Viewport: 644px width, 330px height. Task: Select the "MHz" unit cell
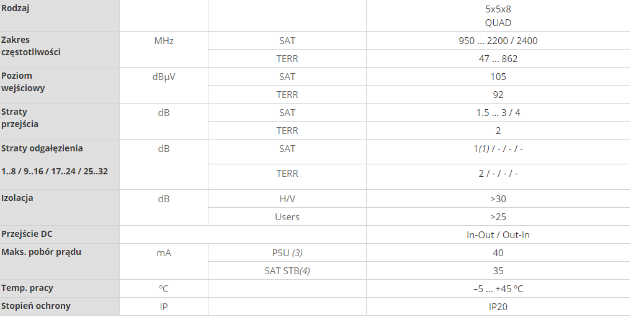[163, 41]
